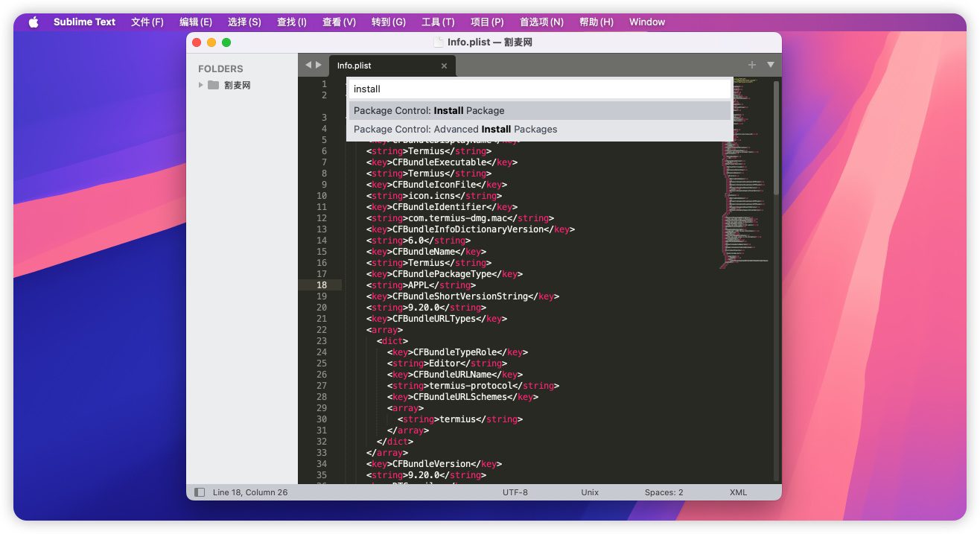Open the 工具 (T) menu
The width and height of the screenshot is (980, 534).
(437, 22)
